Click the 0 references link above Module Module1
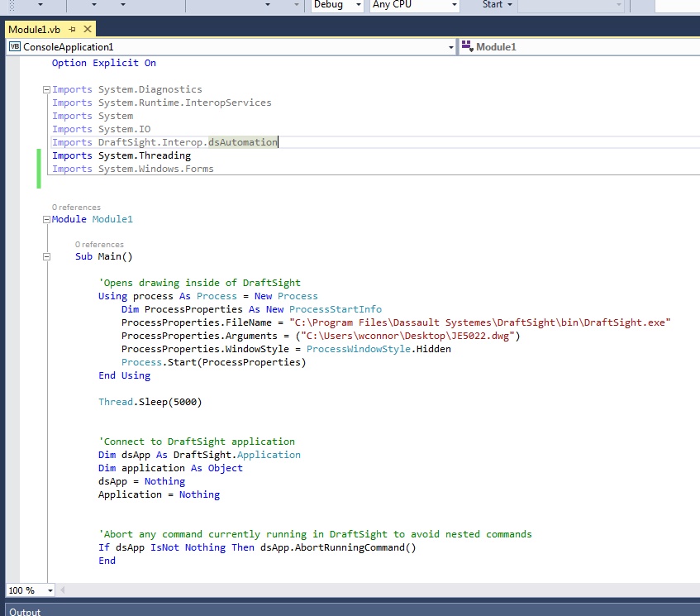The height and width of the screenshot is (616, 700). coord(76,208)
